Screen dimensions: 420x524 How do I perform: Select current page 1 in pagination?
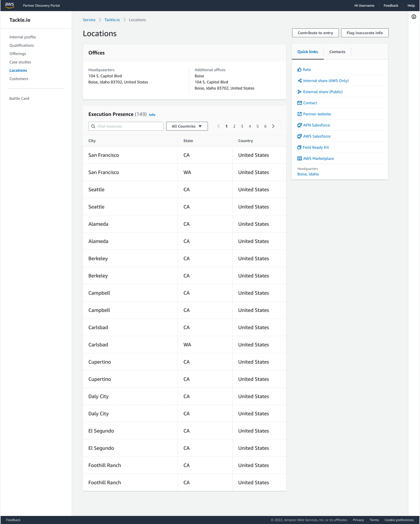pos(227,126)
